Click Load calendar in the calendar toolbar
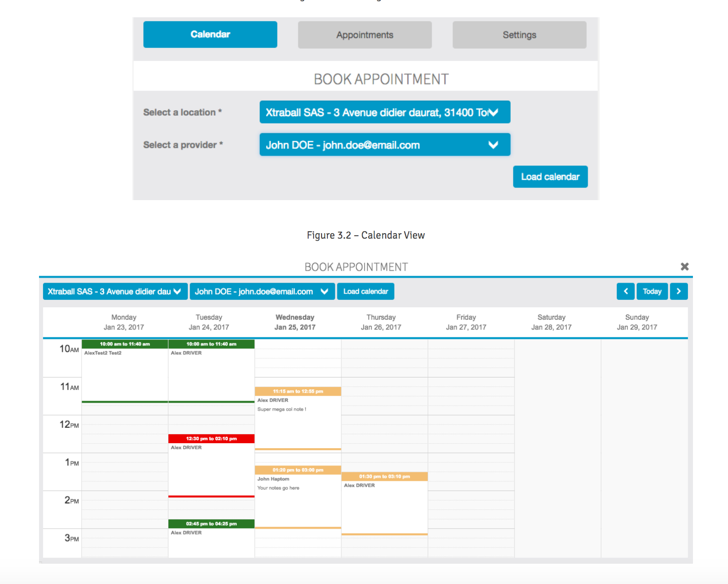Viewport: 728px width, 584px height. pos(365,292)
